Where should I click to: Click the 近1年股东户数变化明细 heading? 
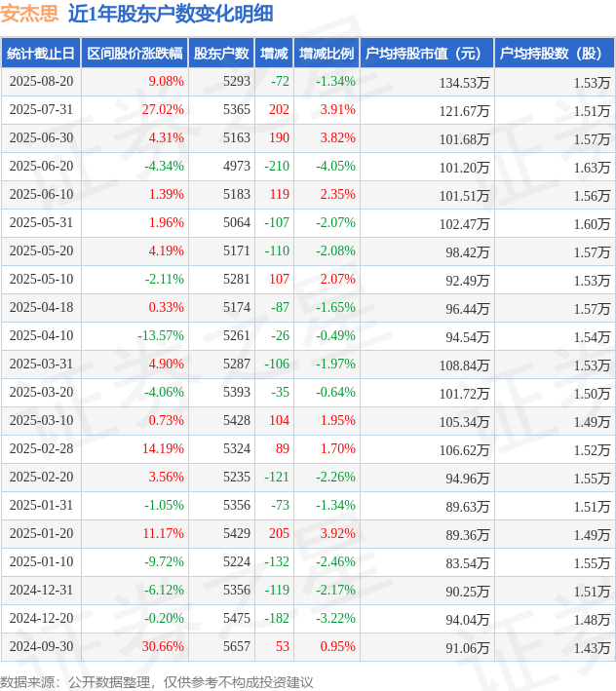[171, 14]
